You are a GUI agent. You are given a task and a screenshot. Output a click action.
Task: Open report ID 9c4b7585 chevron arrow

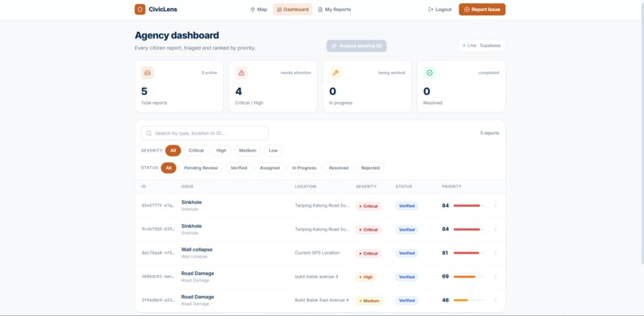(x=495, y=229)
